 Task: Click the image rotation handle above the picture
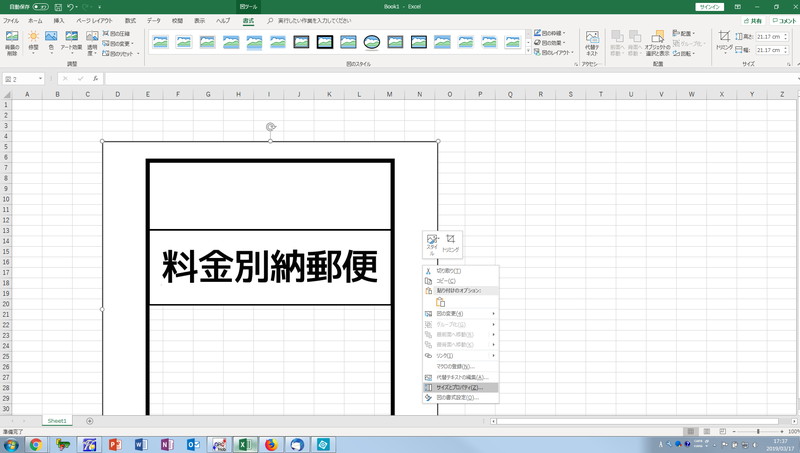(271, 127)
